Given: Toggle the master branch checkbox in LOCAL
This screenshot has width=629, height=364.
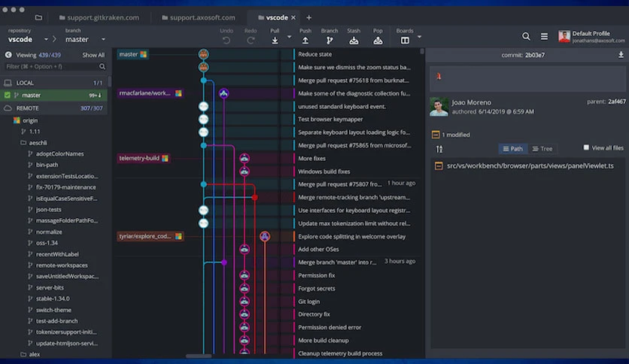Looking at the screenshot, I should 8,95.
